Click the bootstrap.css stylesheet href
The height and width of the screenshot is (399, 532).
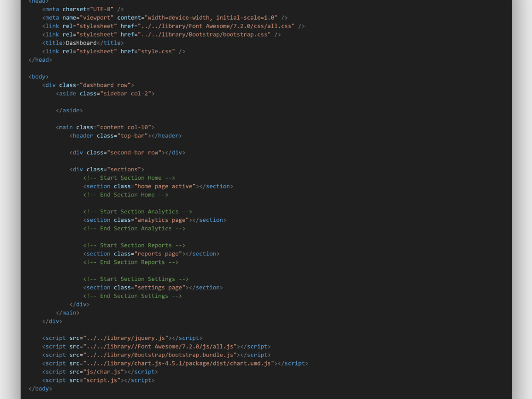click(x=204, y=35)
